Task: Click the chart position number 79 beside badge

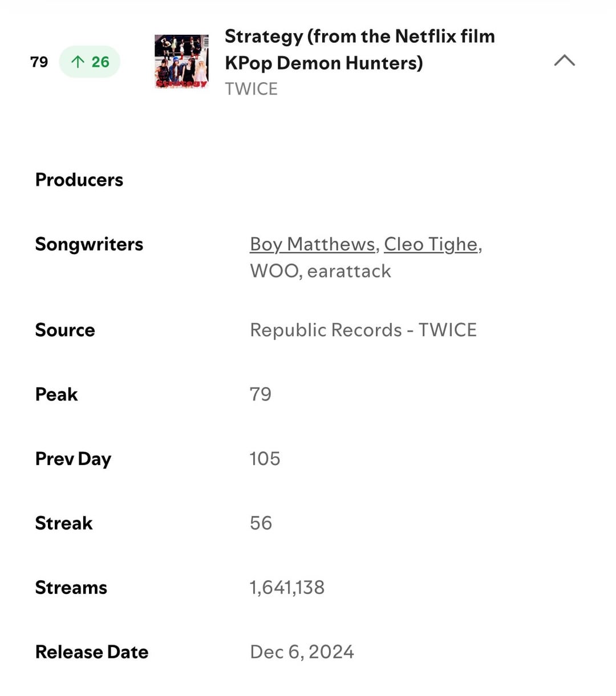Action: pyautogui.click(x=39, y=62)
